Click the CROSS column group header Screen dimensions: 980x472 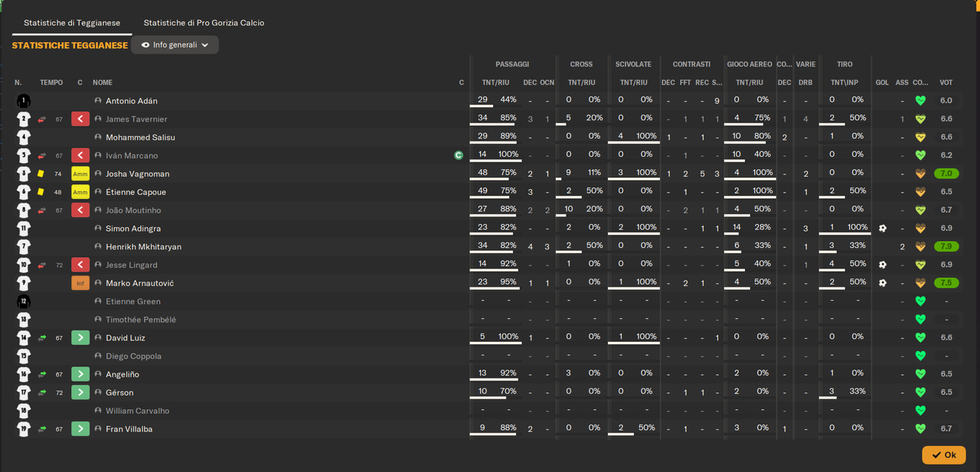(x=581, y=64)
